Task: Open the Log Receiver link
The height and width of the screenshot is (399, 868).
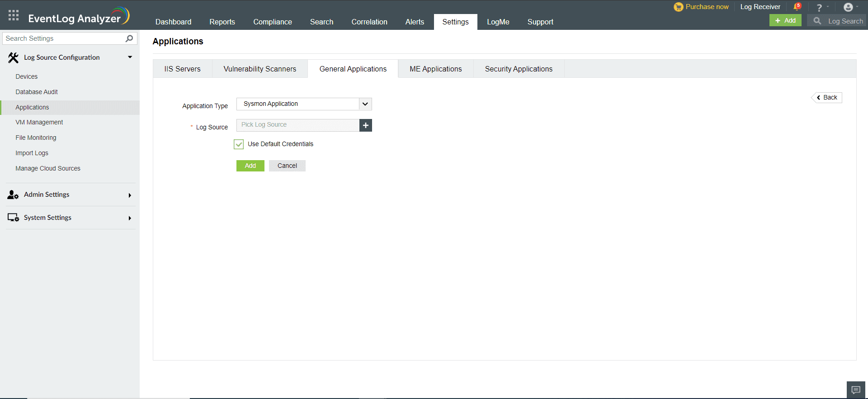Action: pos(760,7)
